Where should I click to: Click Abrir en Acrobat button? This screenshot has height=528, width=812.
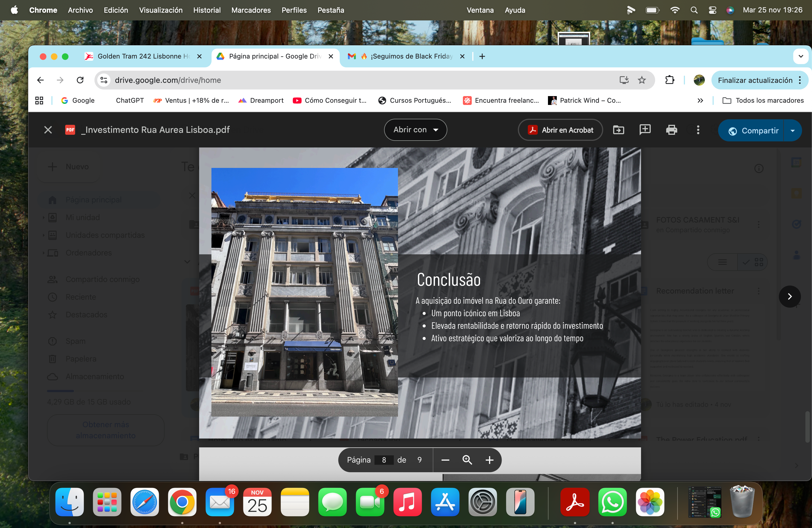click(560, 130)
